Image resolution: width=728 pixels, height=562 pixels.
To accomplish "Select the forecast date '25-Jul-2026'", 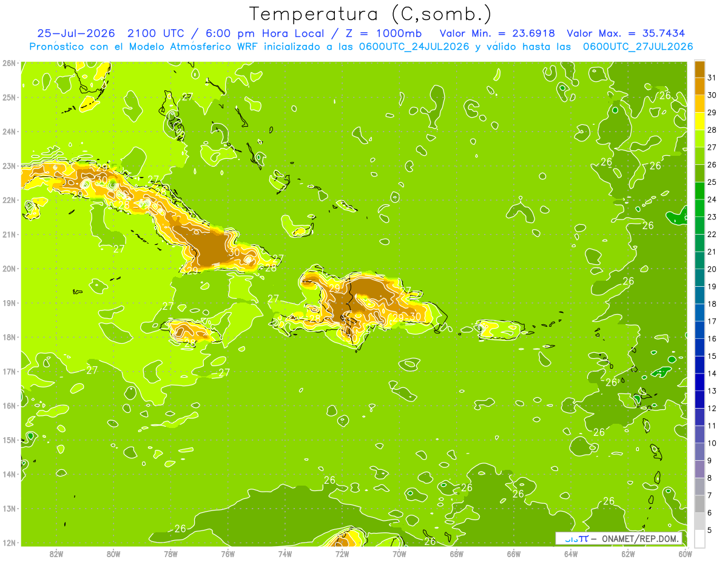I will [76, 33].
